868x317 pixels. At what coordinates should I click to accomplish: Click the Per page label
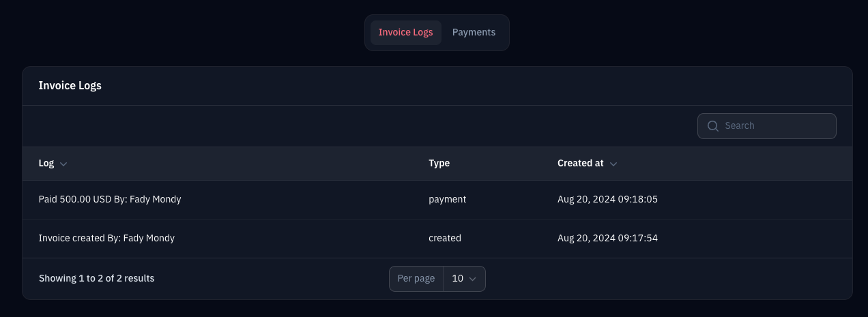[x=416, y=279]
